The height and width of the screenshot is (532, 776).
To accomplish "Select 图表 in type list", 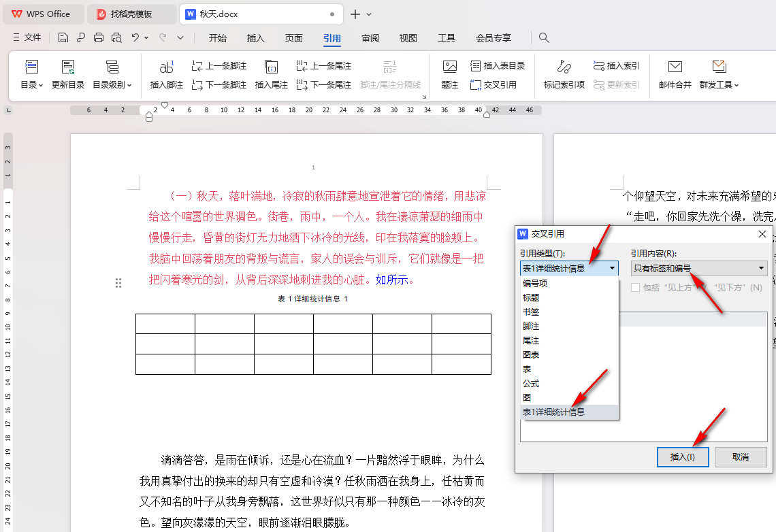I will 569,355.
